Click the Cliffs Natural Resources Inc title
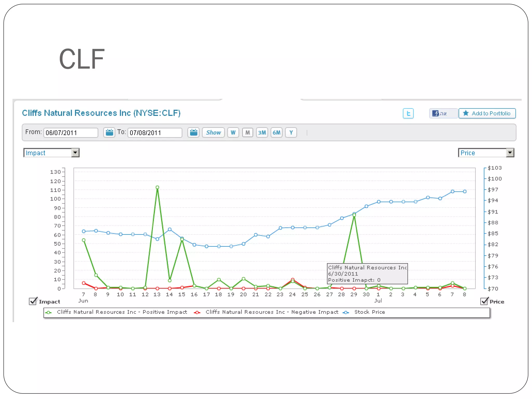This screenshot has width=532, height=399. click(101, 113)
